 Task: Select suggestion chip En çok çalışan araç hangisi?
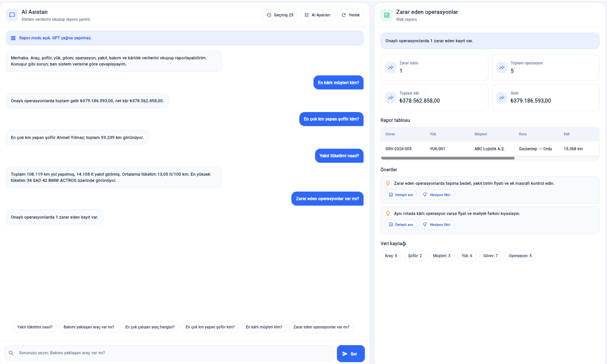[x=150, y=327]
